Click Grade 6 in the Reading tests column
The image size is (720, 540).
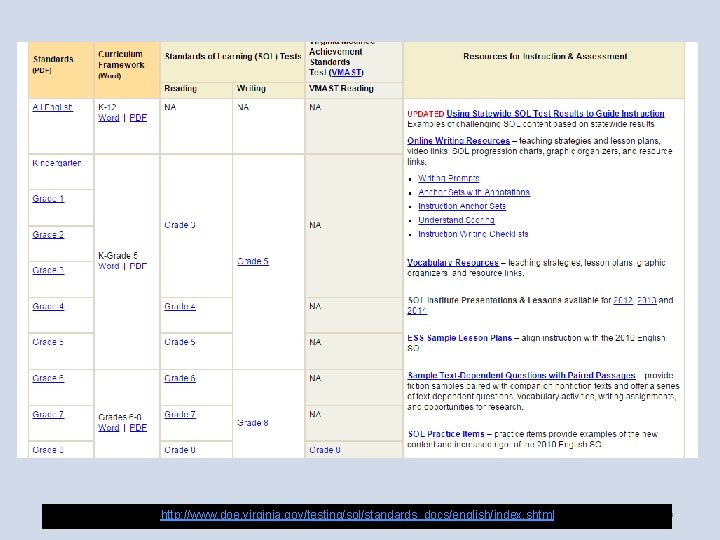pos(180,378)
